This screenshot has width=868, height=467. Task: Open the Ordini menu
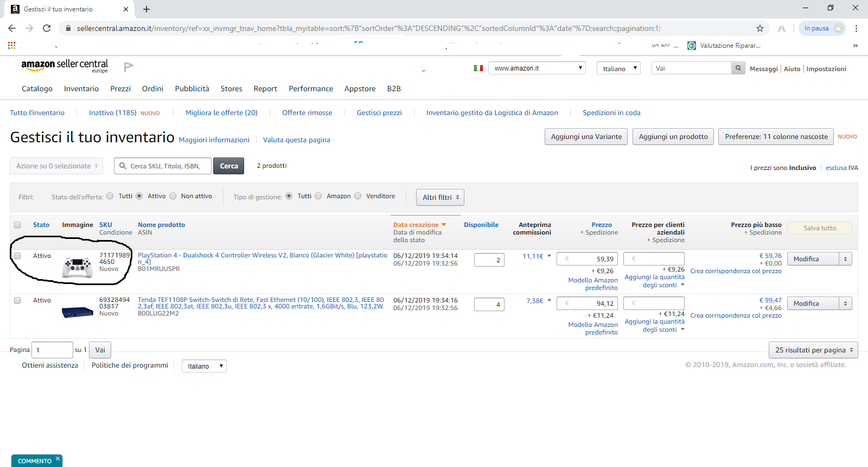point(152,89)
